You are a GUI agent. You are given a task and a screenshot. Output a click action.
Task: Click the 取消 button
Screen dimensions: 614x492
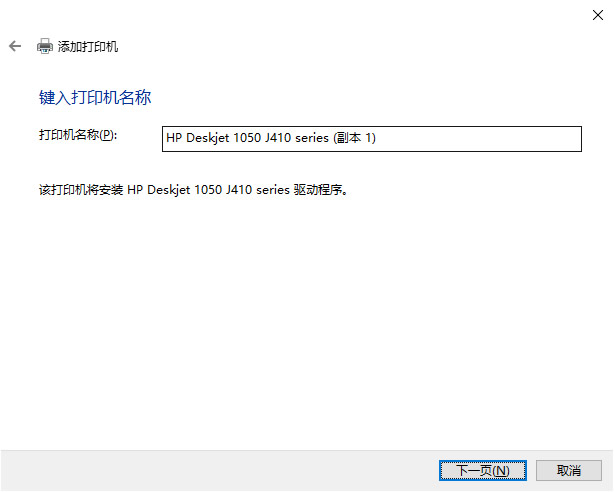pos(569,470)
